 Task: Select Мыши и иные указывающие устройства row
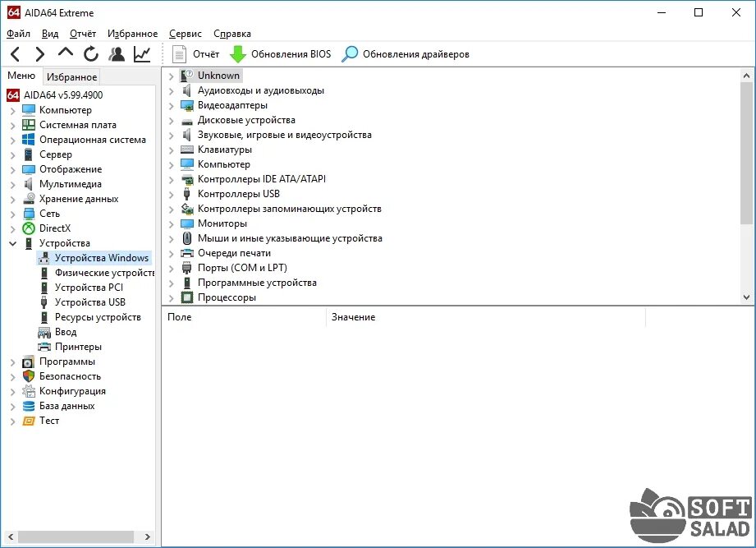(290, 238)
